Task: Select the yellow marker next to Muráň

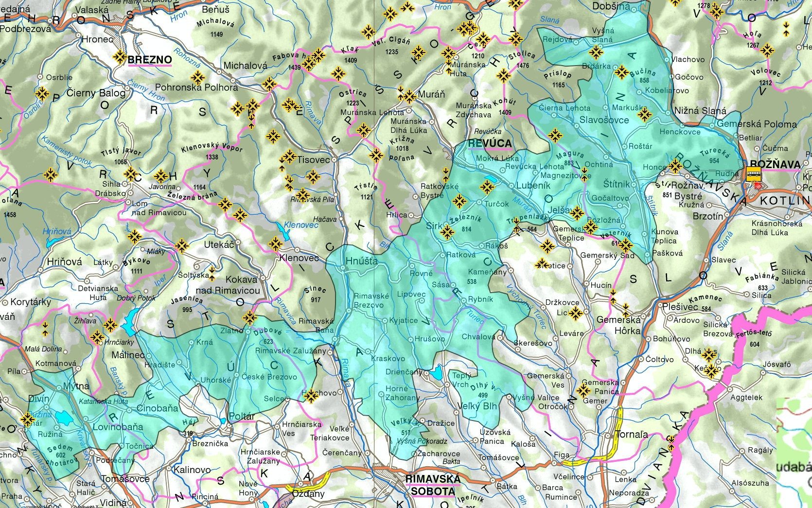Action: (410, 96)
